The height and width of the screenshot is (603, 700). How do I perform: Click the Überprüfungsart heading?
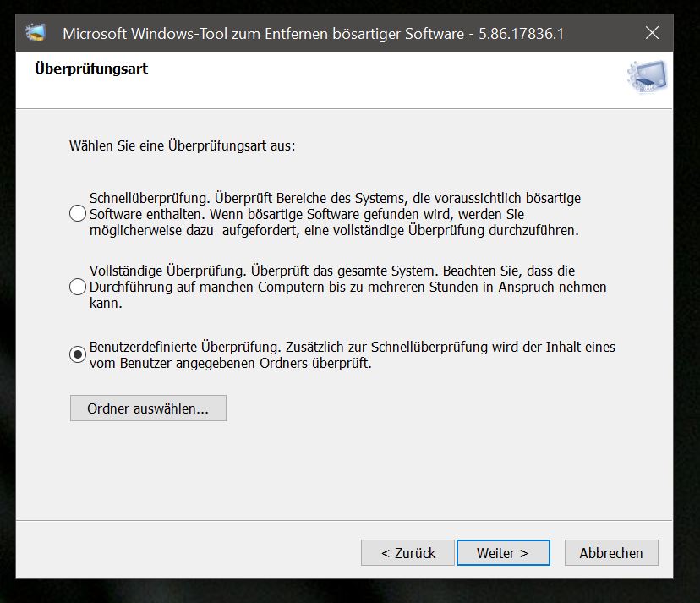click(x=91, y=69)
